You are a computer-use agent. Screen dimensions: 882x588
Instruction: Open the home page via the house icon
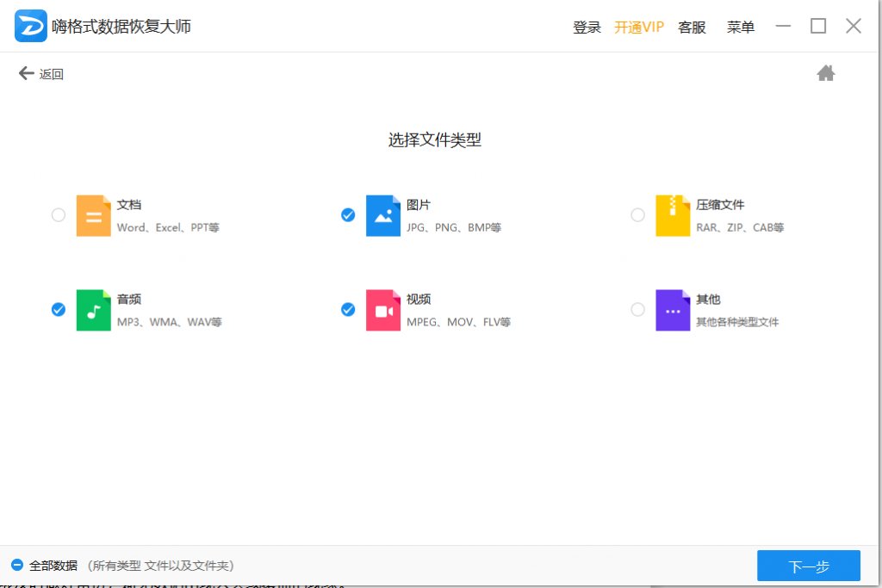825,73
